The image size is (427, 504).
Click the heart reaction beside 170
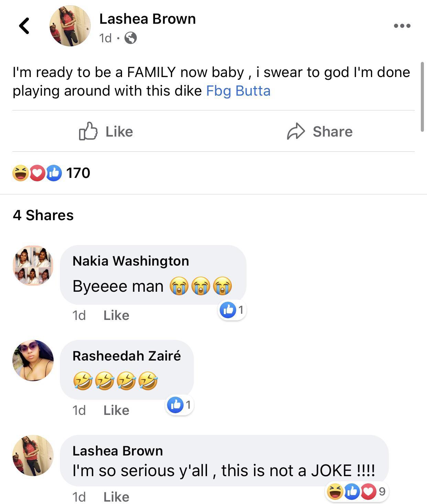click(37, 173)
